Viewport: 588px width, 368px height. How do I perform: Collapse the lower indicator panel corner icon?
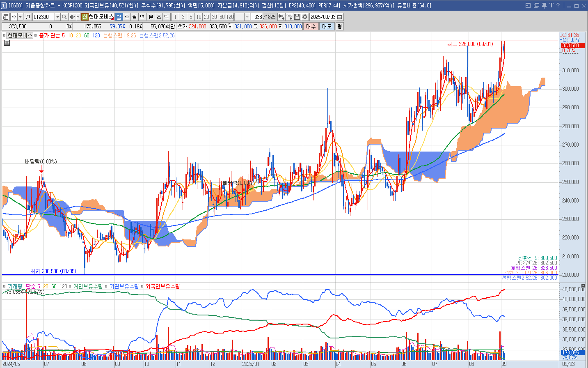pos(583,286)
